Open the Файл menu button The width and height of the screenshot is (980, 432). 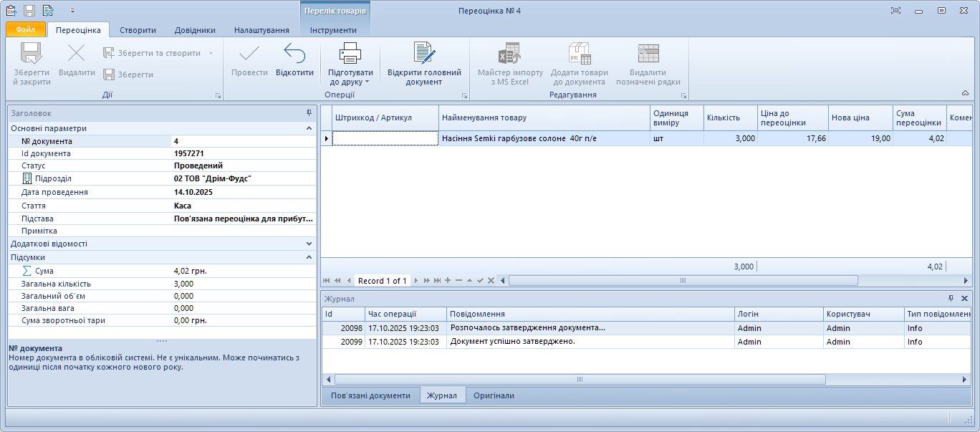(x=26, y=30)
